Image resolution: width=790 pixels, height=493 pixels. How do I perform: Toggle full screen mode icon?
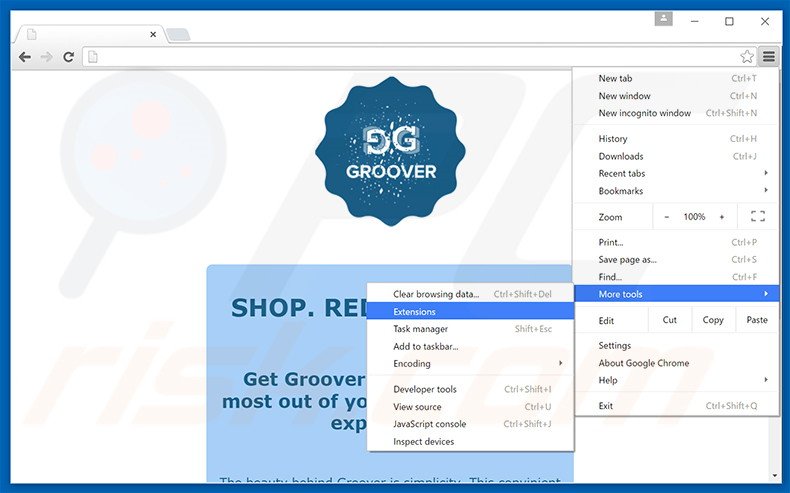tap(758, 217)
